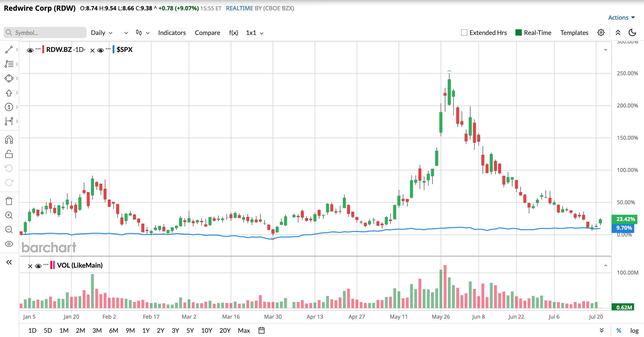Hide the RDW.BZ main series

coord(30,50)
